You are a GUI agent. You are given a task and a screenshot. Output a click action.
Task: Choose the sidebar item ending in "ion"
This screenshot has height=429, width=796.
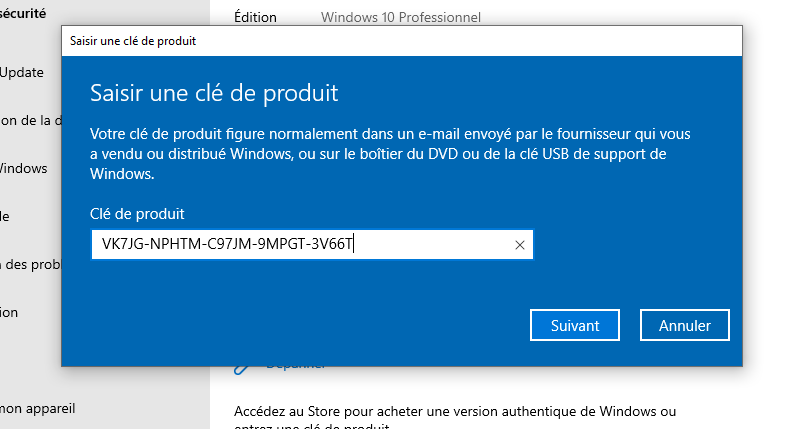(10, 312)
